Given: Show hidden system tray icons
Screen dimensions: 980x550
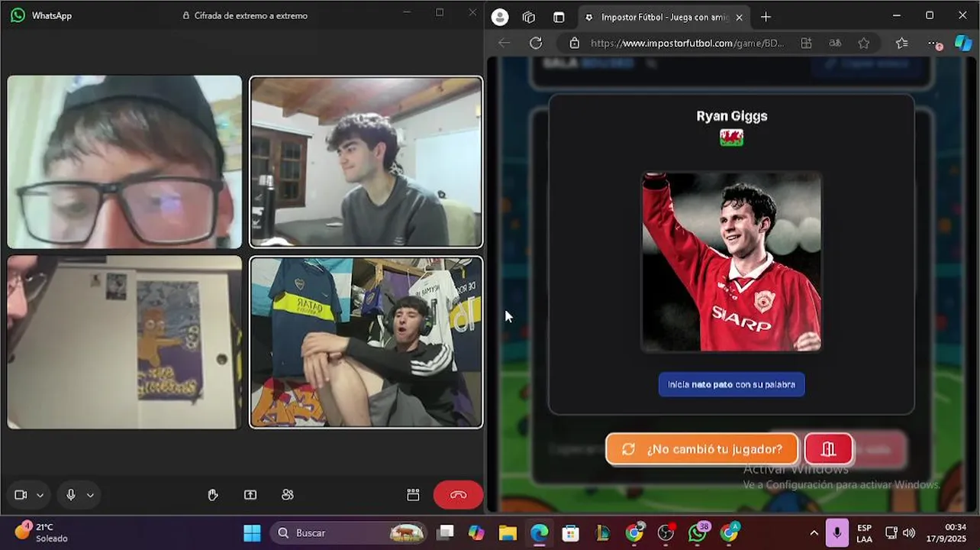Looking at the screenshot, I should click(x=814, y=533).
